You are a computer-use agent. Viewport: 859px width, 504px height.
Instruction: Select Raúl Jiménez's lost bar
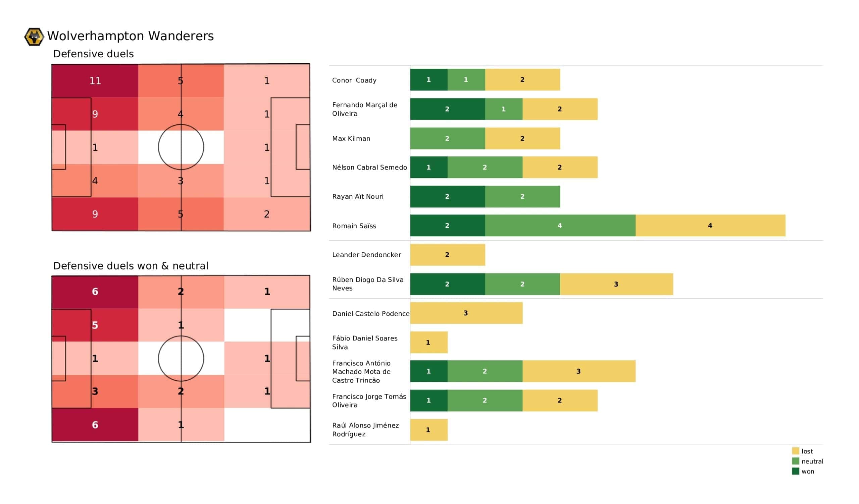pos(429,430)
